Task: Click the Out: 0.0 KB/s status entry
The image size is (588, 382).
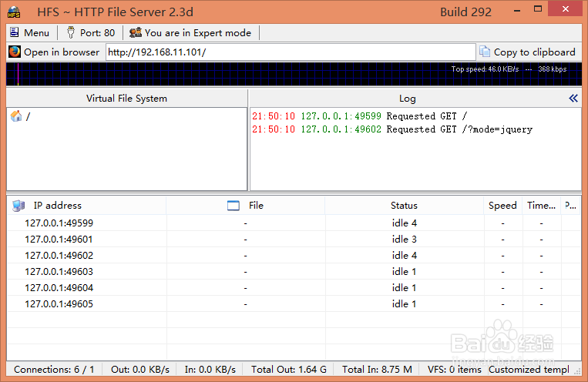Action: pos(140,370)
